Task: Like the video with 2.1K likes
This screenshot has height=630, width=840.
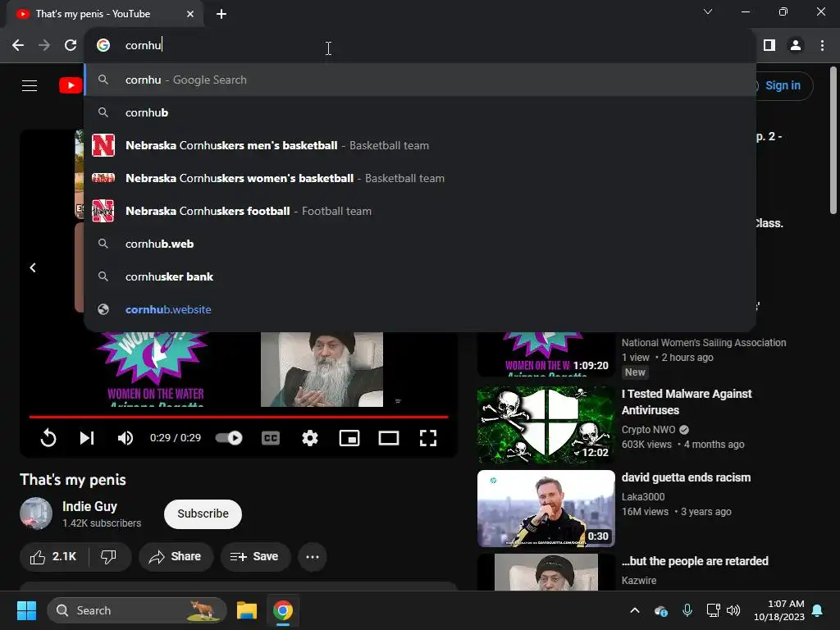Action: pos(53,557)
